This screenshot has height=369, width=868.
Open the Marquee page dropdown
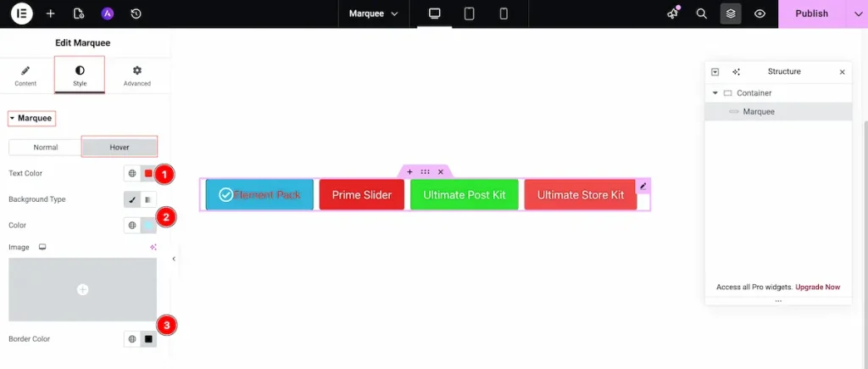(x=374, y=14)
